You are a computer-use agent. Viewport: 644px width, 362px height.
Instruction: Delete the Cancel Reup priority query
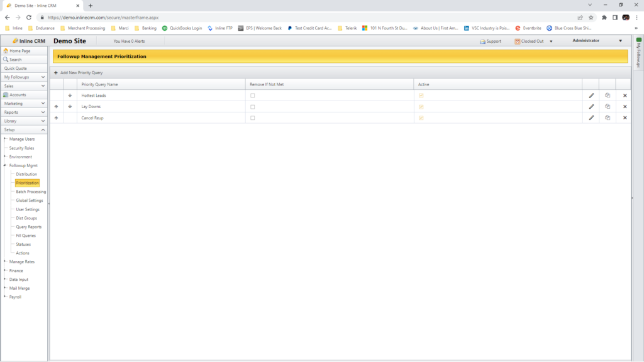pos(624,118)
